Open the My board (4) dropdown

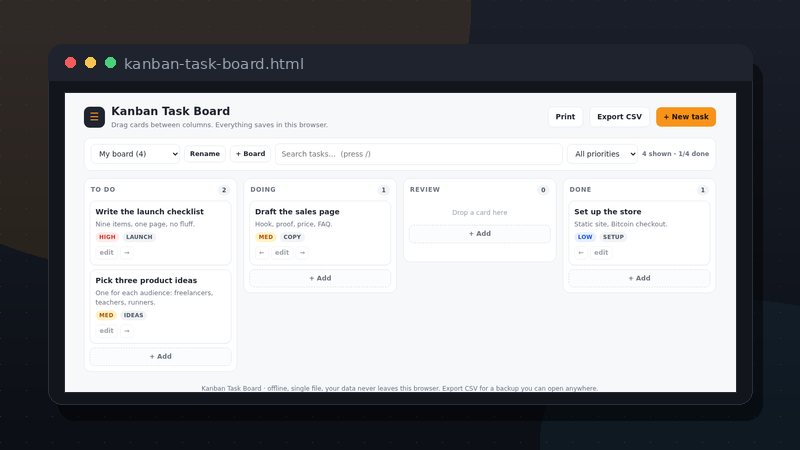click(x=135, y=154)
